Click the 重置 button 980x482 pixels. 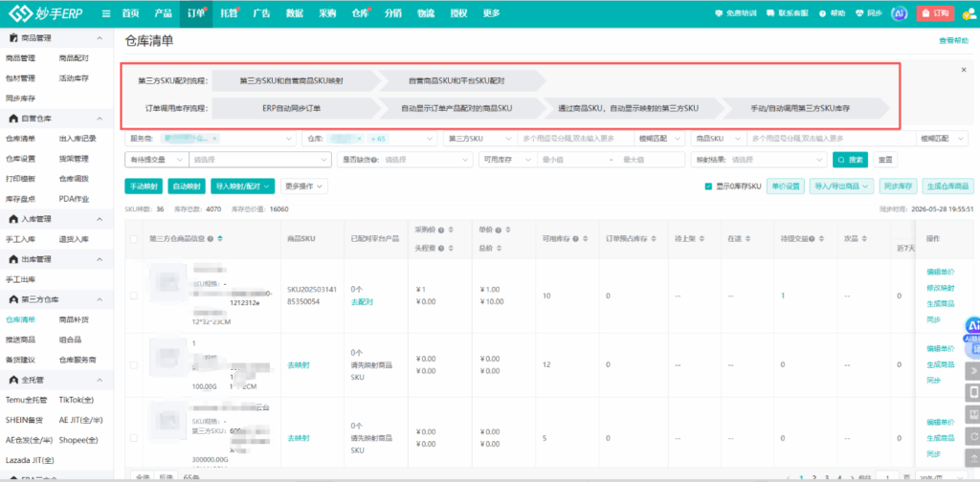885,161
